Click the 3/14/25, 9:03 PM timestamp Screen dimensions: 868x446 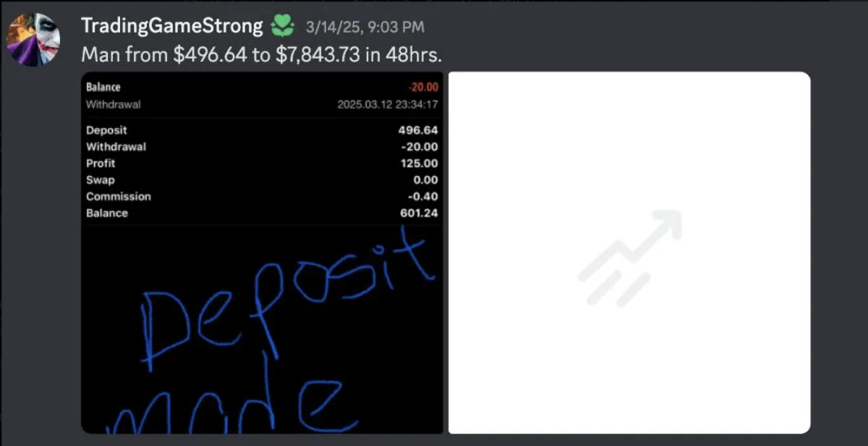(x=365, y=28)
